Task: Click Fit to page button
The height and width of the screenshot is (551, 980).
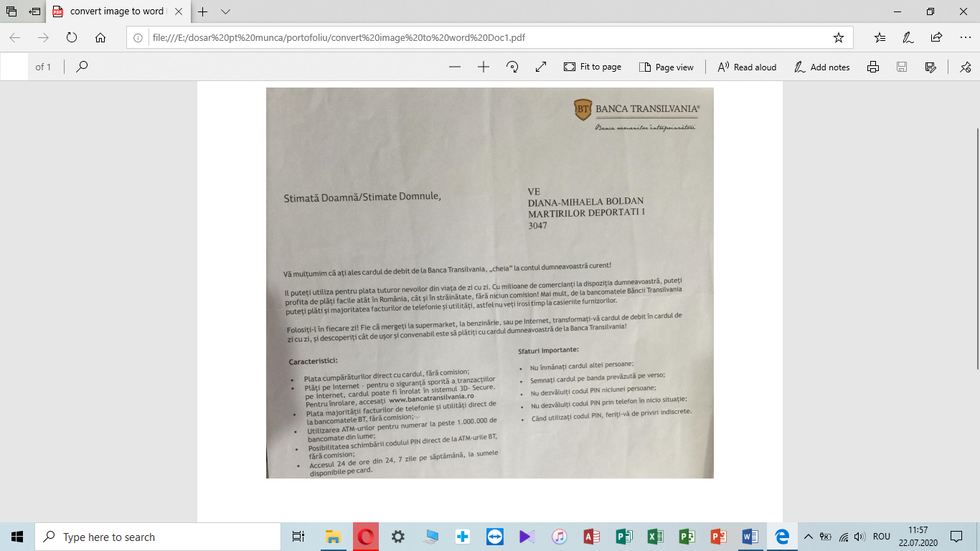Action: pos(593,67)
